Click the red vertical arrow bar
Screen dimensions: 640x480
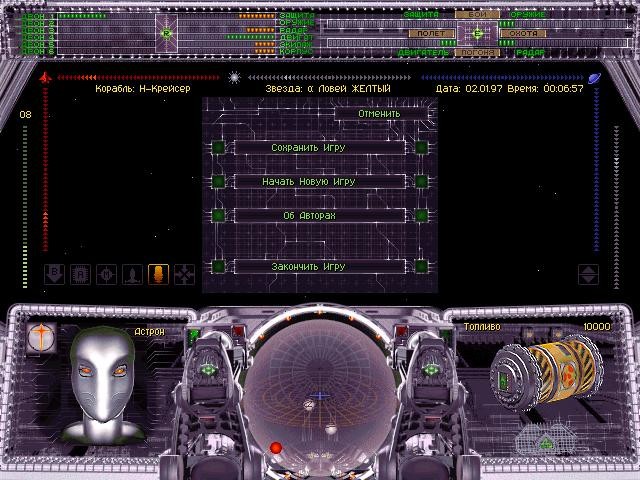[x=45, y=169]
